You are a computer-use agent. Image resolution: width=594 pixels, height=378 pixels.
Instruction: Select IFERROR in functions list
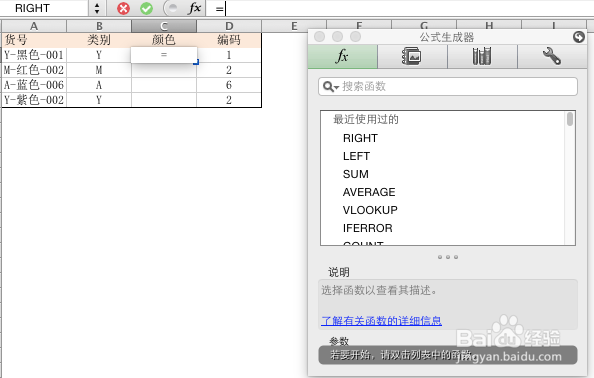click(x=367, y=228)
